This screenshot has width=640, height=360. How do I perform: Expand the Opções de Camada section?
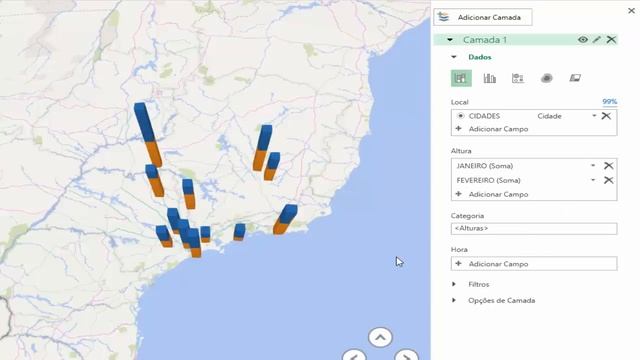[454, 300]
